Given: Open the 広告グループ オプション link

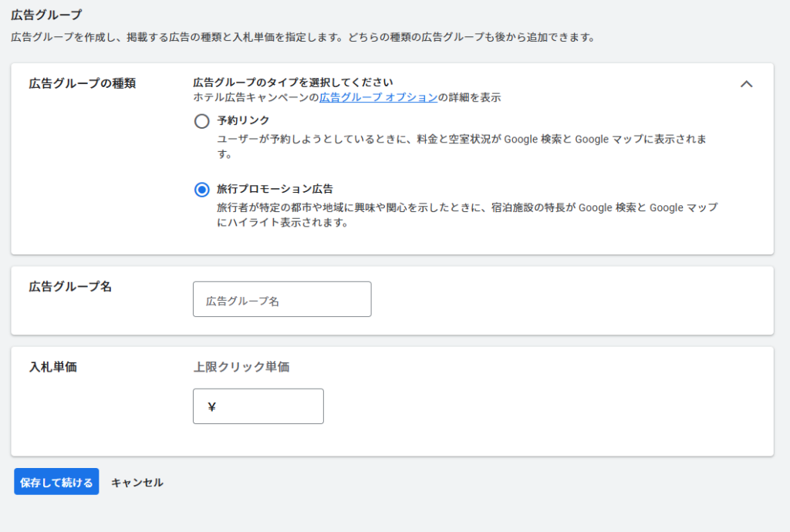Looking at the screenshot, I should [x=378, y=98].
